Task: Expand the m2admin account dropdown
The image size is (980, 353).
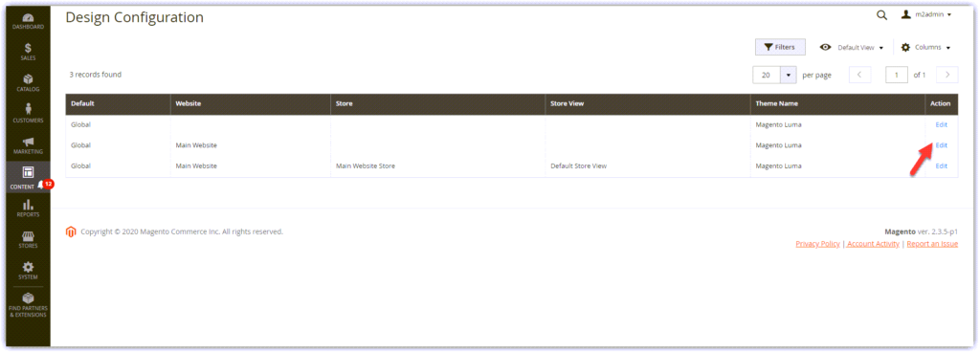Action: tap(926, 14)
